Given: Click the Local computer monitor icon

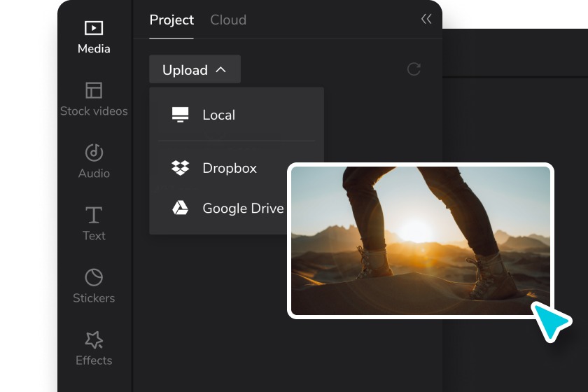Looking at the screenshot, I should coord(181,115).
